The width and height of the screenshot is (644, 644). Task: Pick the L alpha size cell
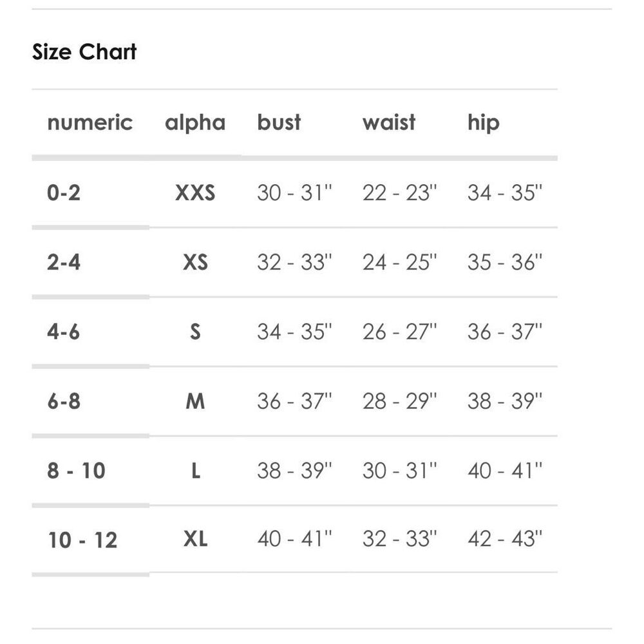click(x=196, y=470)
